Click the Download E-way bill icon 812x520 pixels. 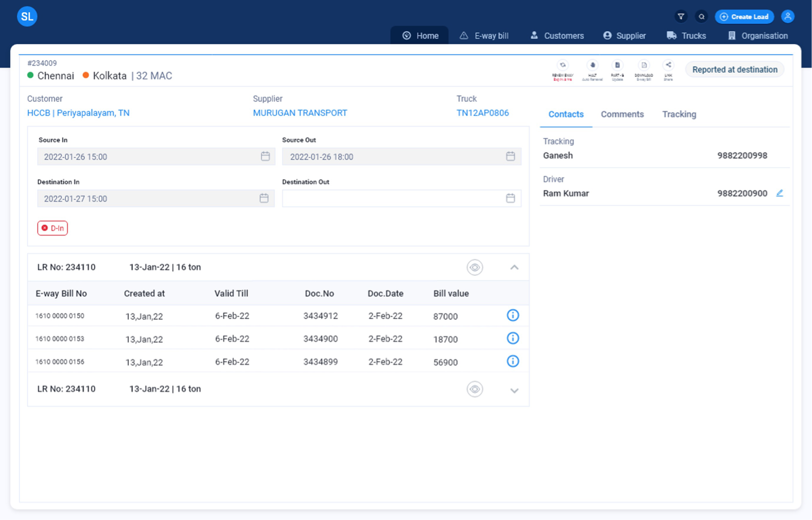tap(644, 66)
